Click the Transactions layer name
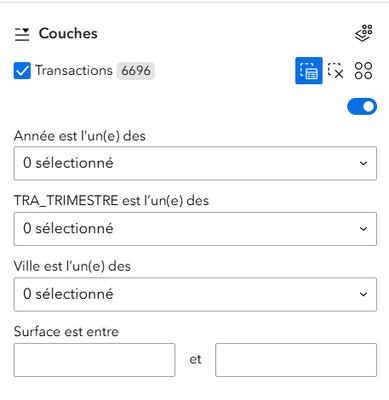Screen dimensions: 389x400 pos(74,71)
